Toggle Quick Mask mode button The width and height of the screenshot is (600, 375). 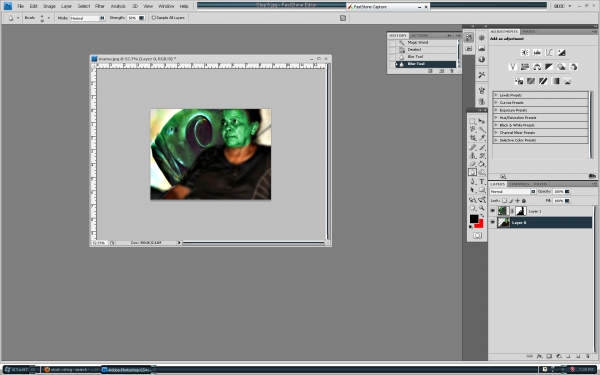pos(477,235)
